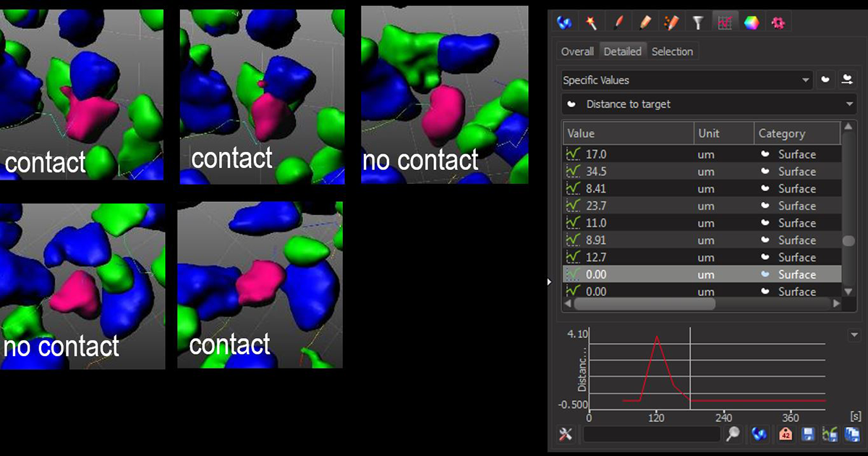Image resolution: width=868 pixels, height=456 pixels.
Task: Switch to the Overall tab
Action: pyautogui.click(x=577, y=51)
